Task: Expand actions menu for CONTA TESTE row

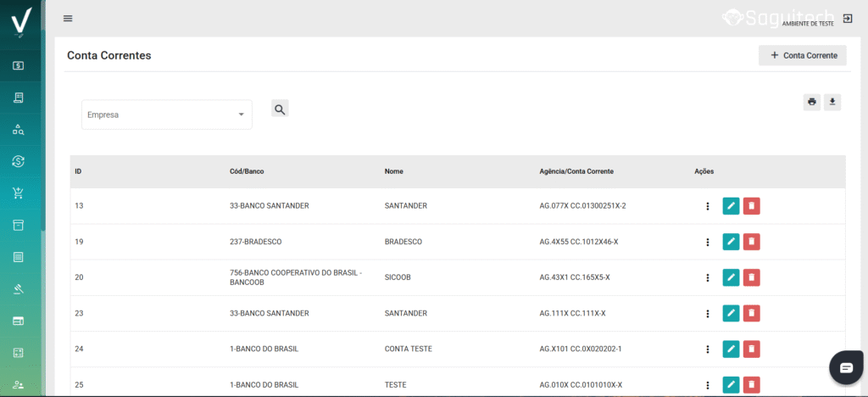Action: [x=708, y=349]
